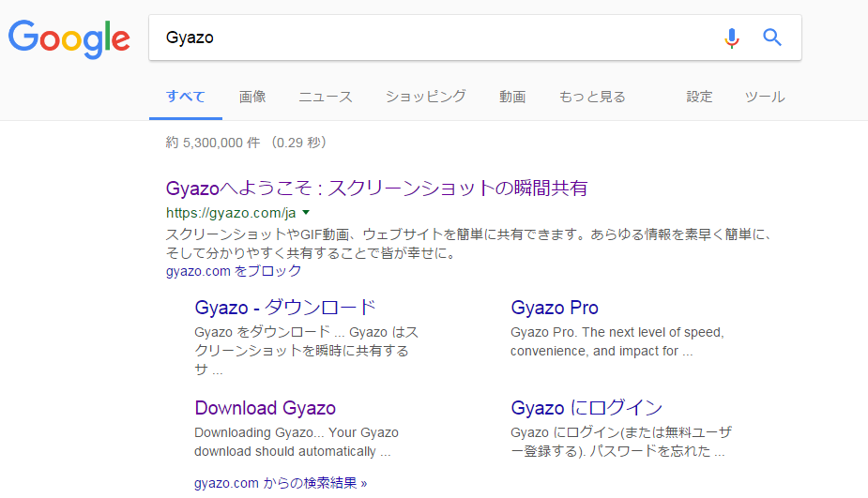This screenshot has height=498, width=868.
Task: Open Gyazo Pro sitelink
Action: 555,308
